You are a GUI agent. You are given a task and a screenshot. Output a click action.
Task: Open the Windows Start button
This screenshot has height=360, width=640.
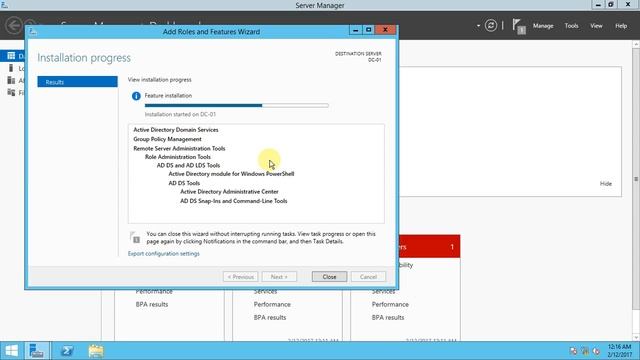pyautogui.click(x=11, y=351)
